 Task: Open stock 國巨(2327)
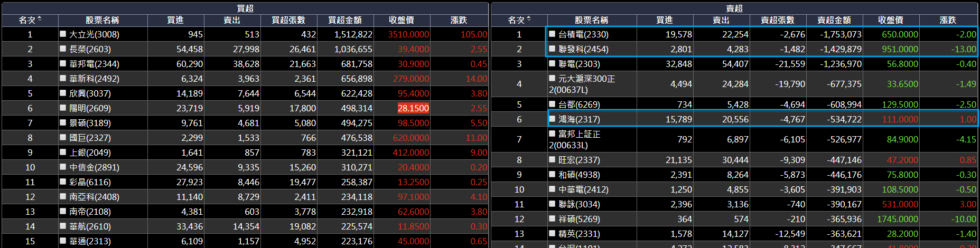(90, 138)
